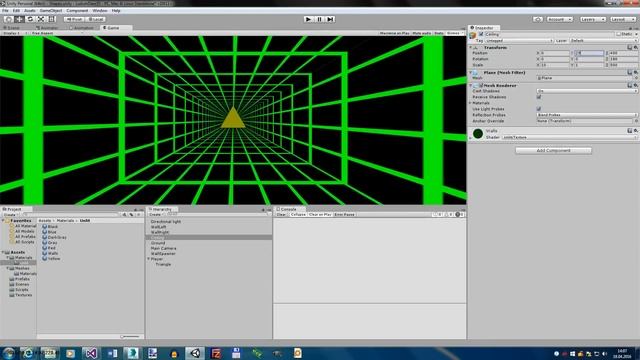
Task: Open the Cast Shadows dropdown
Action: [587, 91]
